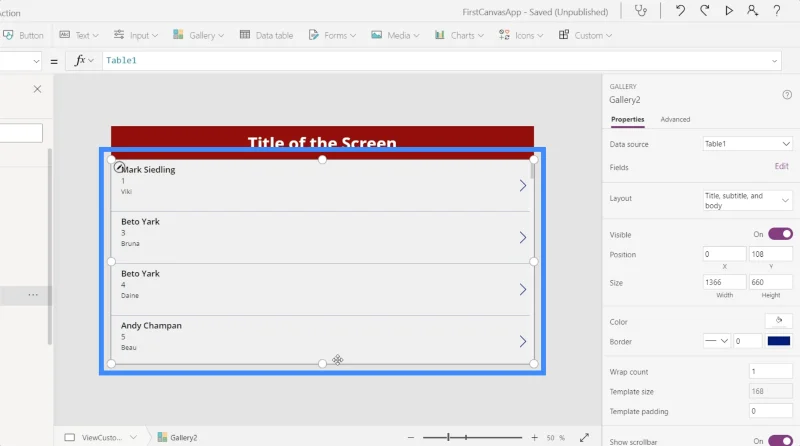Screen dimensions: 800x446
Task: Select the Mark Siedling row arrow
Action: [x=522, y=185]
